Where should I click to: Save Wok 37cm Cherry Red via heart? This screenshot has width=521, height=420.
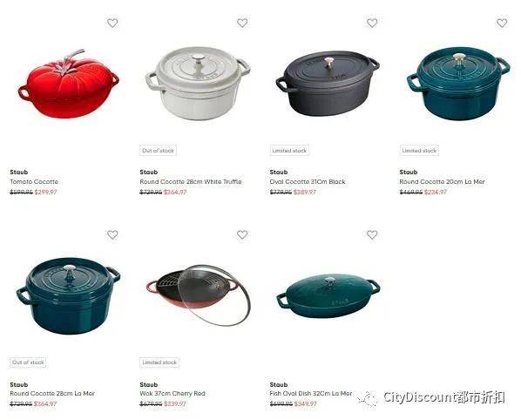tap(242, 235)
